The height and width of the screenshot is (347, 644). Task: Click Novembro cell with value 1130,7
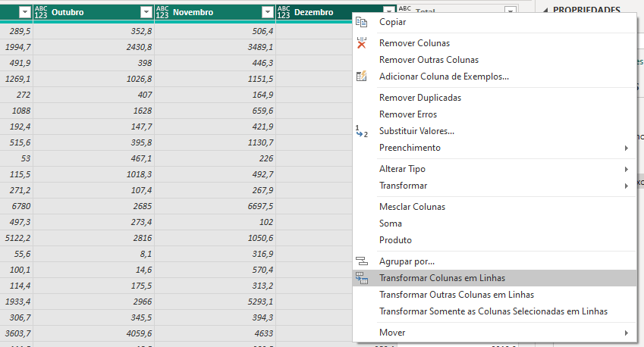(x=215, y=142)
